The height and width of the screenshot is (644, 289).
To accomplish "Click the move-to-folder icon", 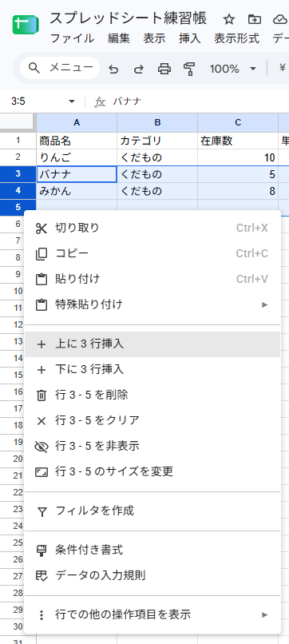I will pyautogui.click(x=255, y=19).
